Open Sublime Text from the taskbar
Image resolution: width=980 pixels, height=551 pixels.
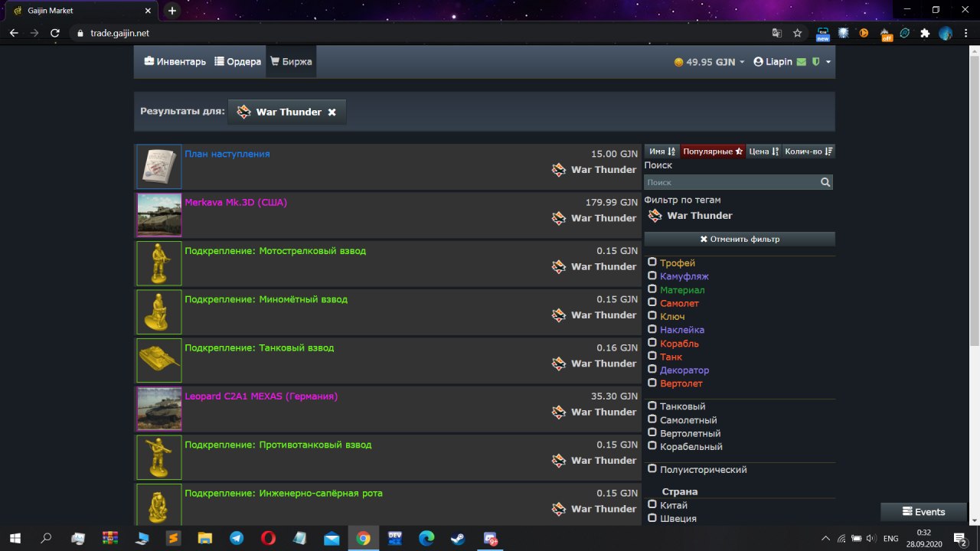173,539
